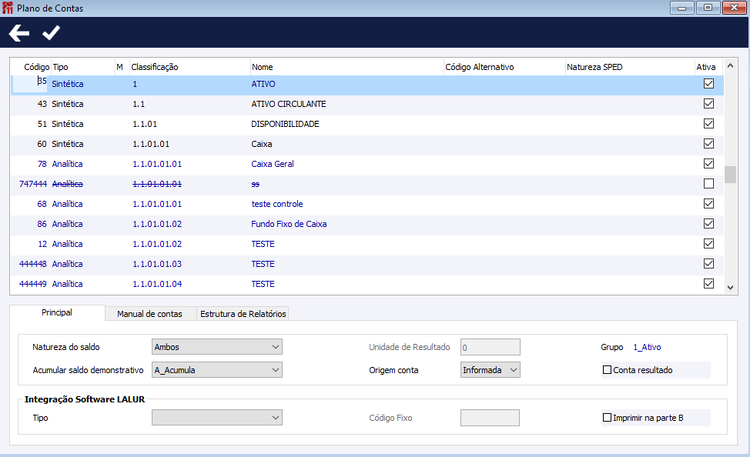Click the Ativa column header
This screenshot has width=750, height=457.
(x=706, y=67)
